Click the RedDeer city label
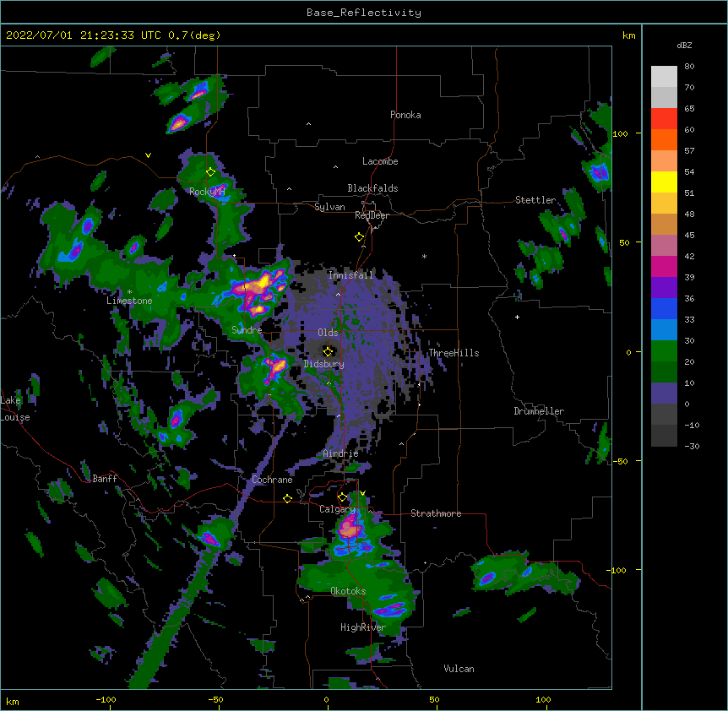Image resolution: width=728 pixels, height=711 pixels. tap(372, 215)
